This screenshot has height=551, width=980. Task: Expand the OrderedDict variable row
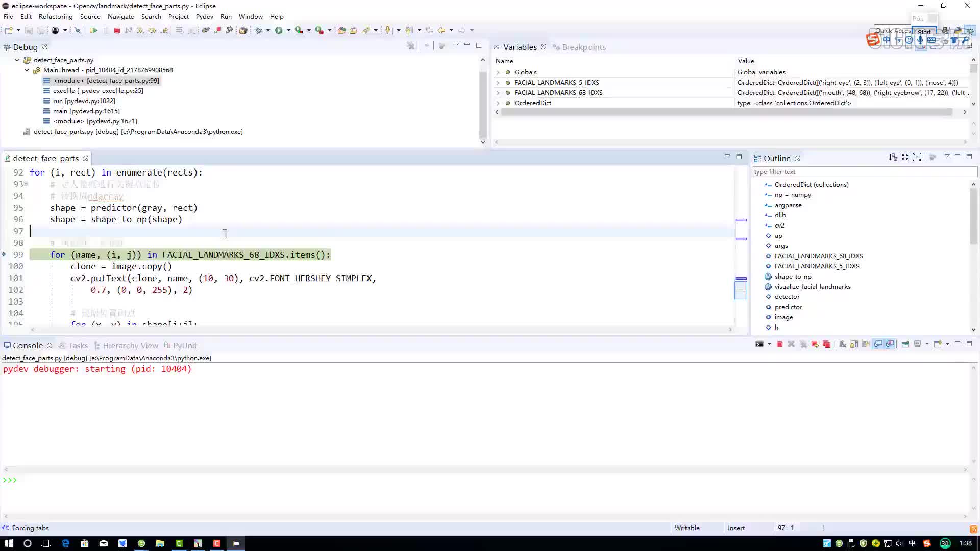[498, 103]
